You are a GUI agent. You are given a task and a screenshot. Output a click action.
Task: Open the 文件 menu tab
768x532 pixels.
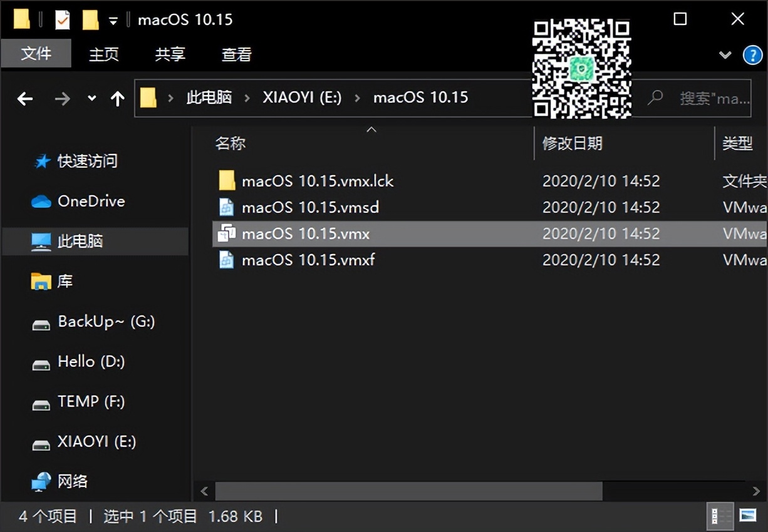(36, 54)
